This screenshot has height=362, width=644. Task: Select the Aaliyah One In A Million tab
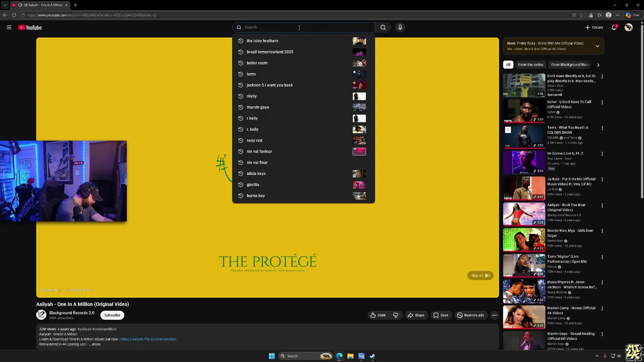[40, 5]
